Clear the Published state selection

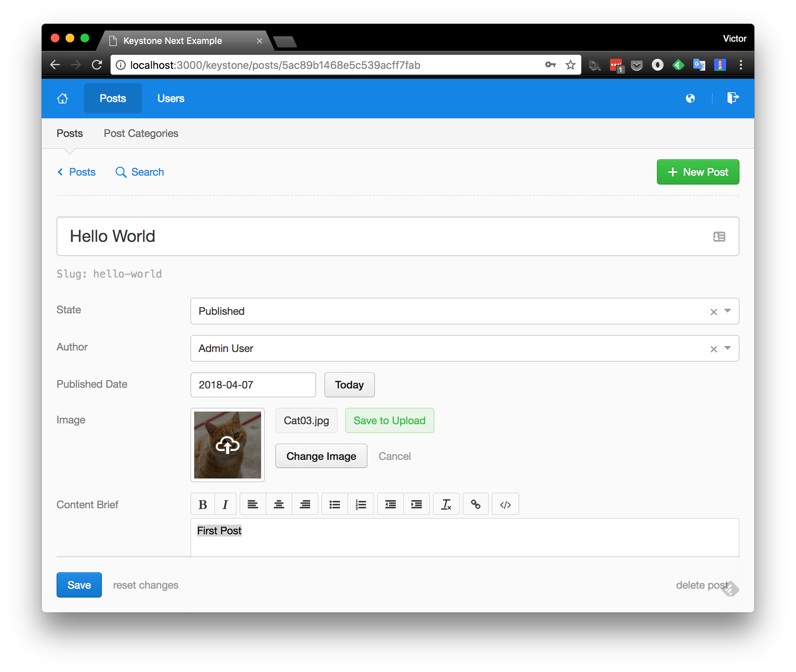(713, 311)
